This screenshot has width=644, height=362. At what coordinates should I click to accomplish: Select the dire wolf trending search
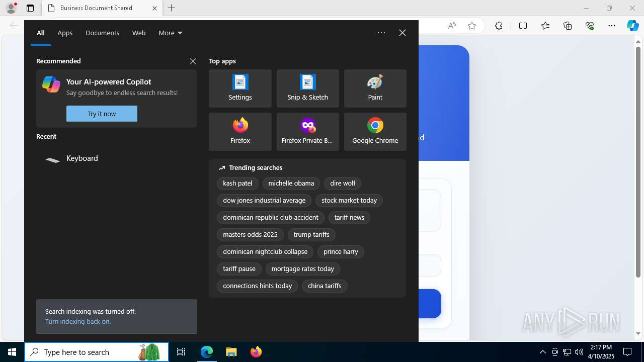[x=343, y=184]
